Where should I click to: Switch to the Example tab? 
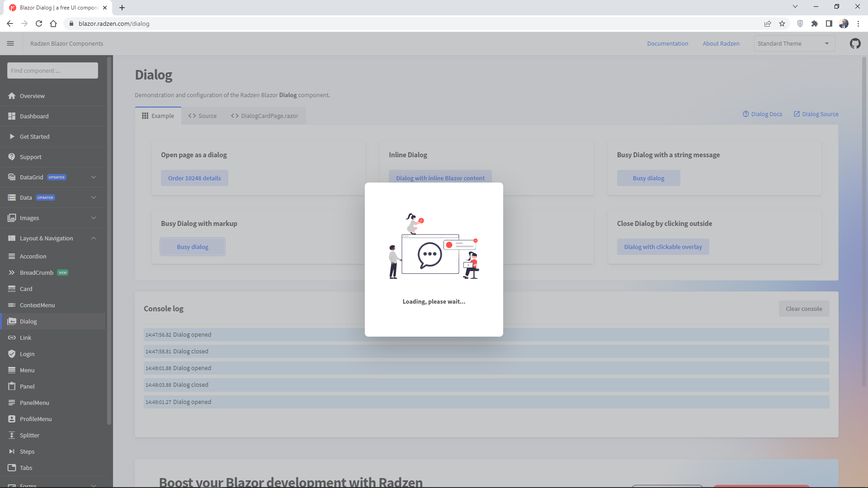(158, 116)
